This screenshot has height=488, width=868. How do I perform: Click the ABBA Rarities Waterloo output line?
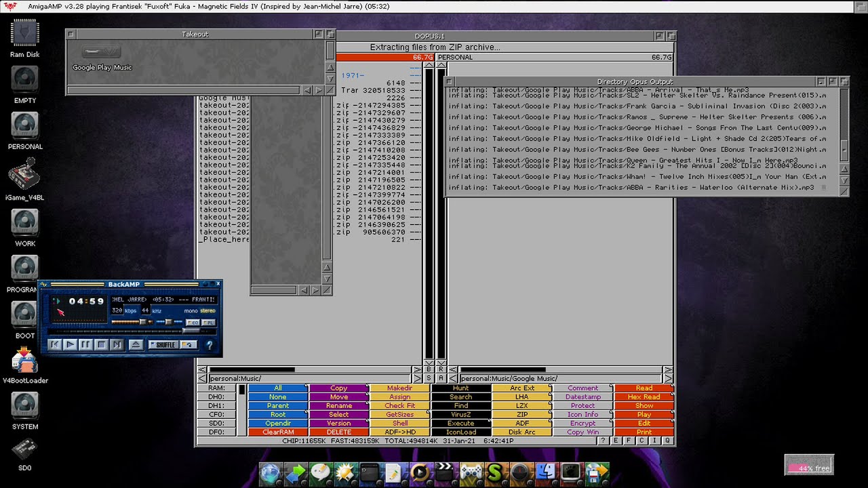(631, 188)
